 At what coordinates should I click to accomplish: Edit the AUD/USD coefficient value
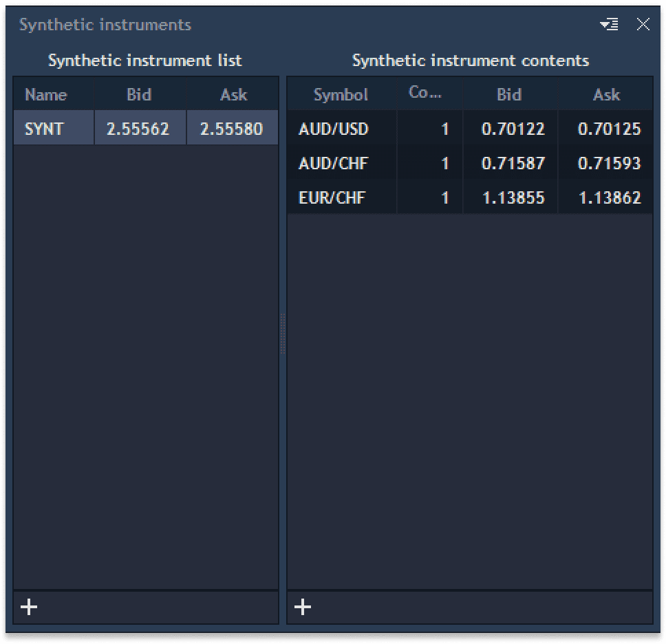(444, 129)
